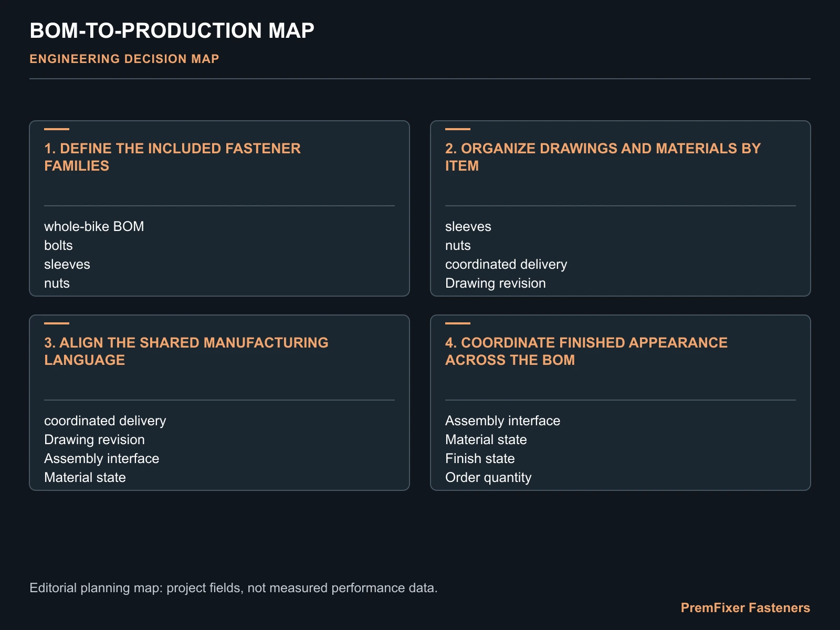This screenshot has width=840, height=630.
Task: Click the title "BOM-TO-PRODUCTION MAP"
Action: 172,31
